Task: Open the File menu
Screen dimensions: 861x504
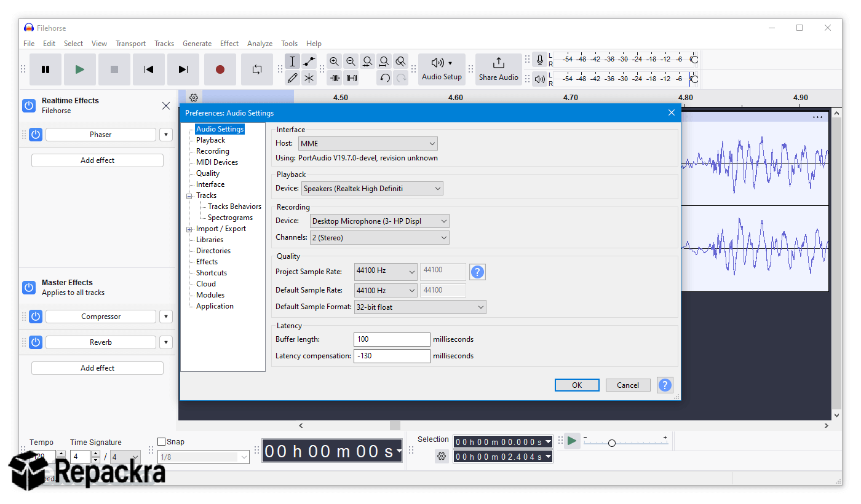Action: pos(29,44)
